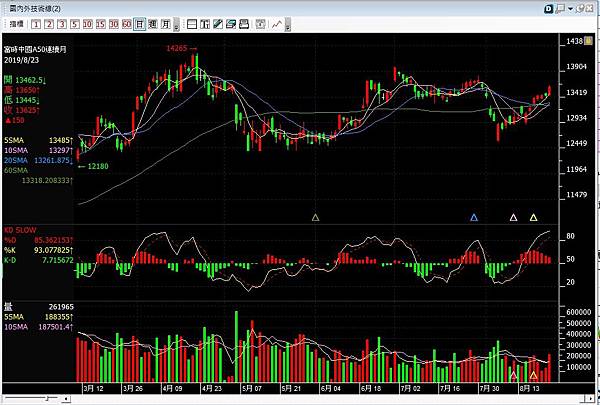The height and width of the screenshot is (405, 600).
Task: Click the 60SMA label
Action: click(16, 170)
